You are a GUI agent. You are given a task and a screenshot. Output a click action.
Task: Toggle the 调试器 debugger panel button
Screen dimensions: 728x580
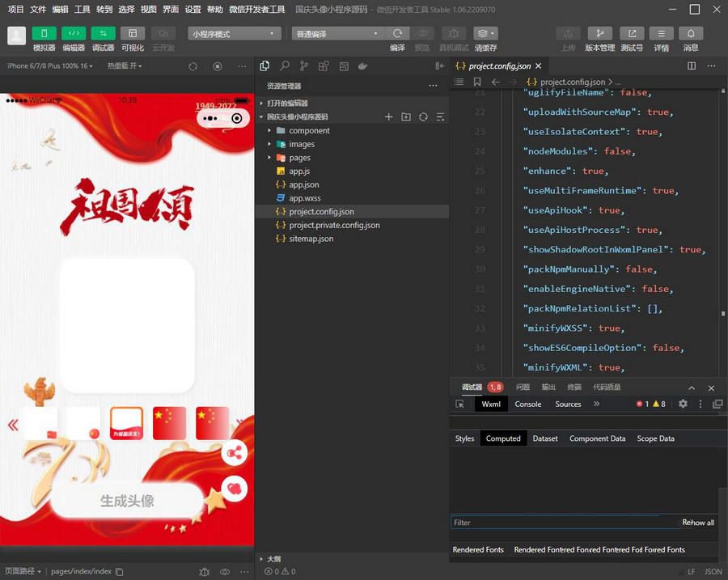tap(103, 34)
